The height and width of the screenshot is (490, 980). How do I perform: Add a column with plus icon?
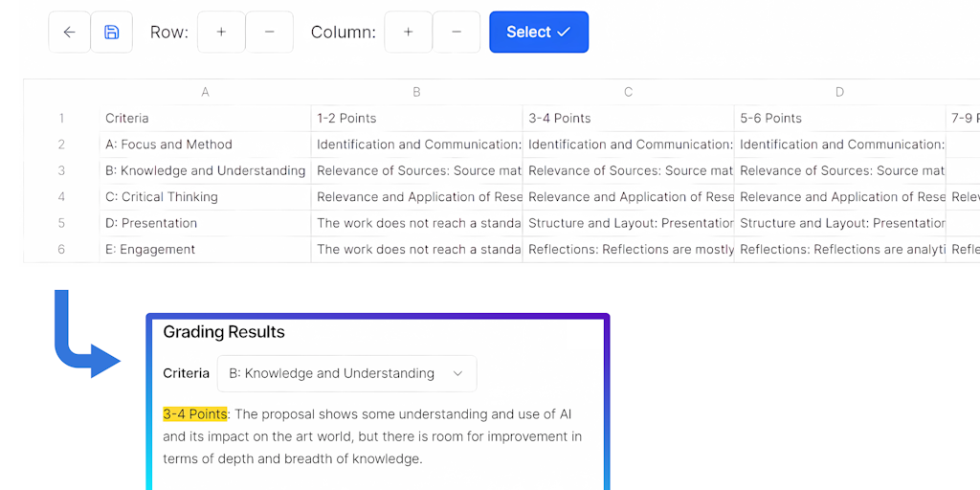pos(408,33)
